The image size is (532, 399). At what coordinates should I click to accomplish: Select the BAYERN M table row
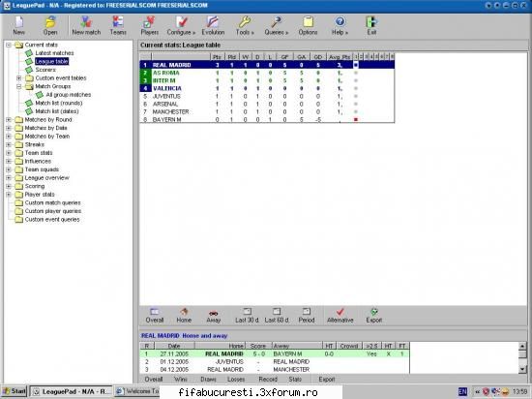click(267, 119)
